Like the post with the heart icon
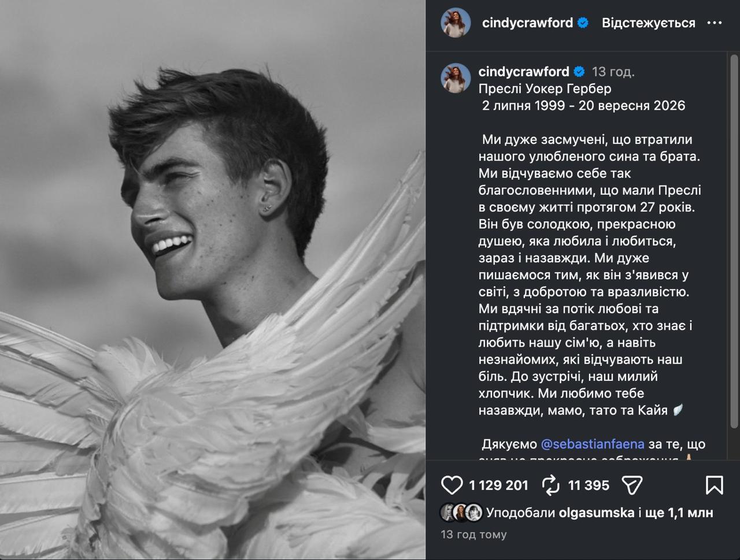The image size is (740, 560). (452, 485)
